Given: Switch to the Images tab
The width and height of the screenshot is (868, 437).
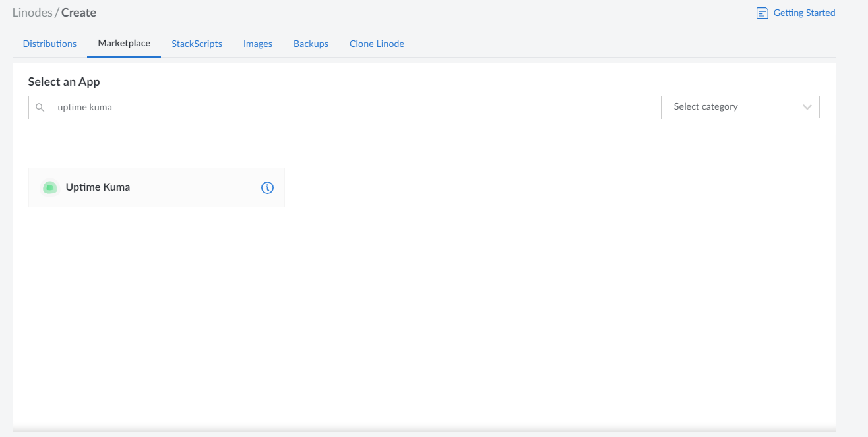Looking at the screenshot, I should [x=258, y=44].
